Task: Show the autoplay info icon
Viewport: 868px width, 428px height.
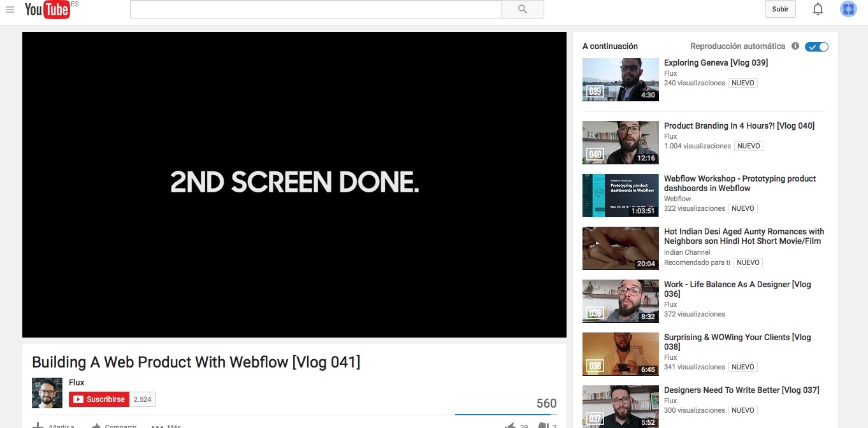Action: [x=795, y=46]
